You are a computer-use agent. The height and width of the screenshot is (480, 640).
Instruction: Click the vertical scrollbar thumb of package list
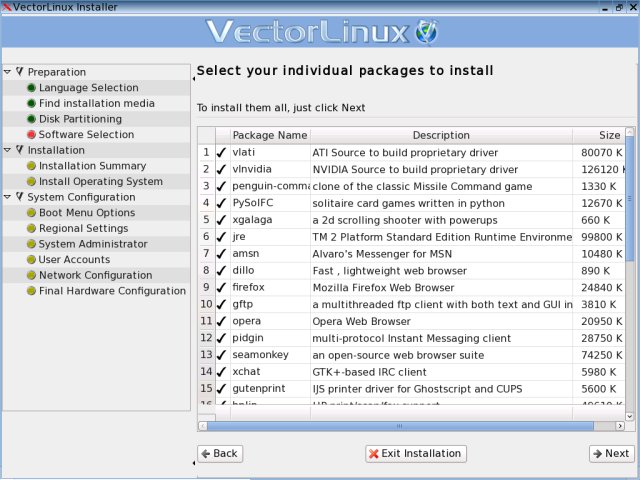point(629,199)
